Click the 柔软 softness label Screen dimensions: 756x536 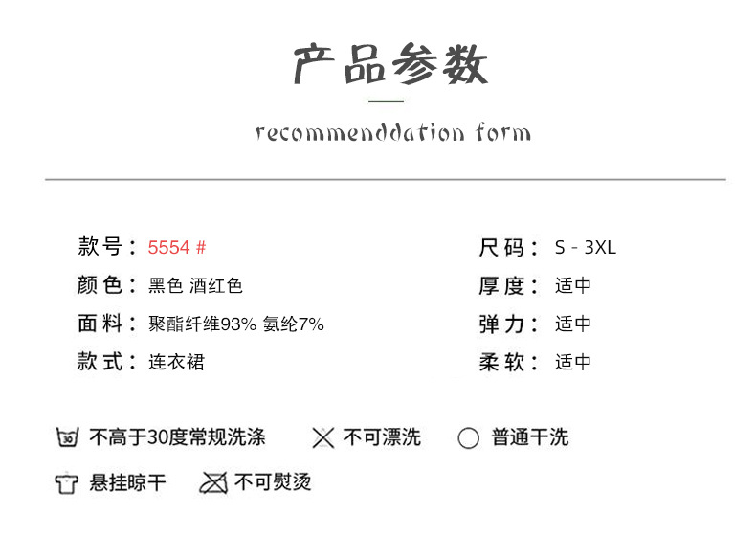point(502,363)
